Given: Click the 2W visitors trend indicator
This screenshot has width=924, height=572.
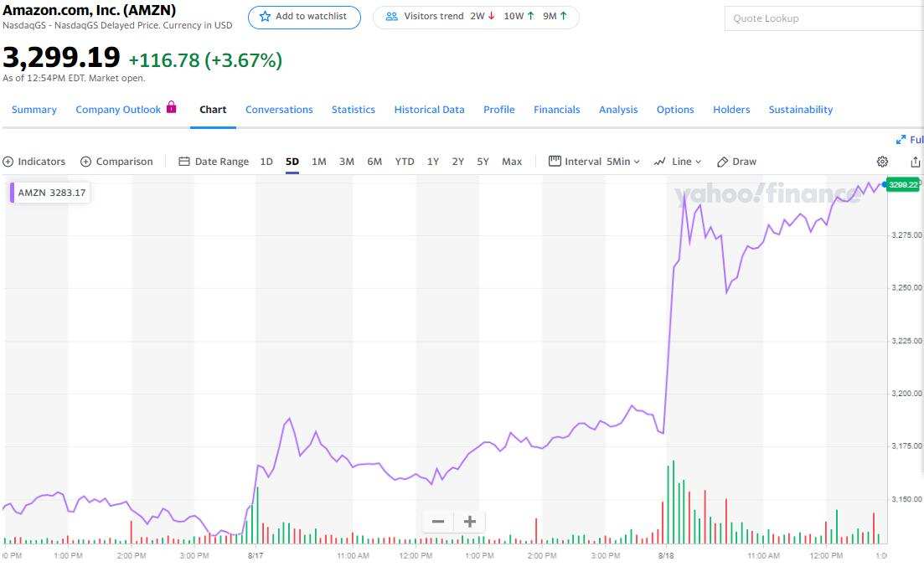Looking at the screenshot, I should 482,17.
